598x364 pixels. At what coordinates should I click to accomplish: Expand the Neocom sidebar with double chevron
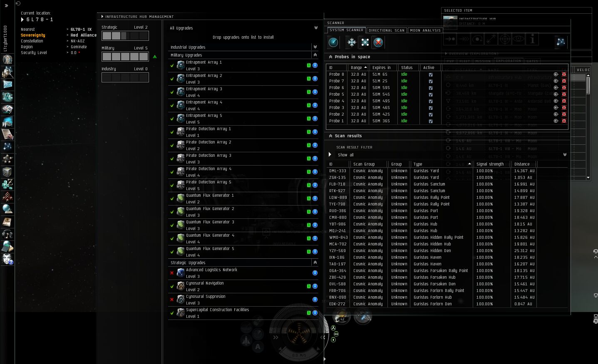(6, 5)
